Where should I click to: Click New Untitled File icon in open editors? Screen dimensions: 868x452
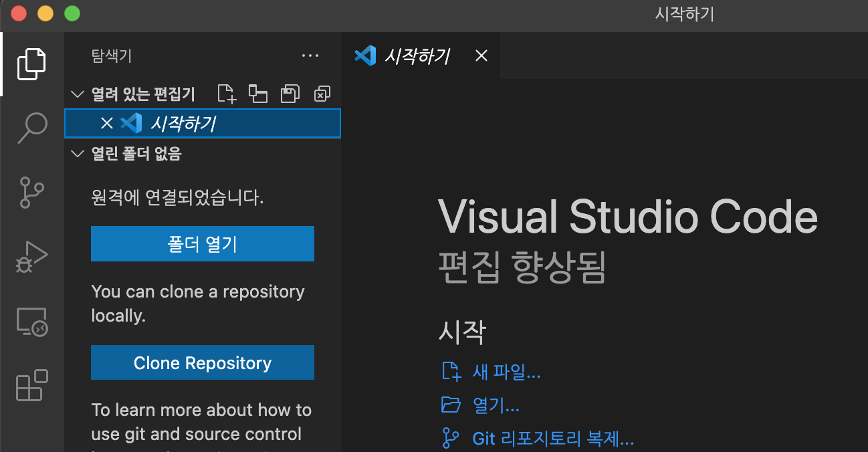pyautogui.click(x=227, y=94)
